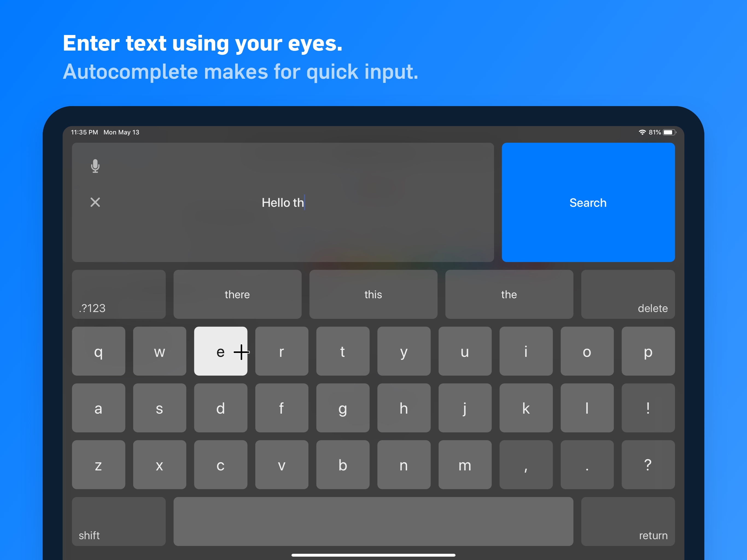The width and height of the screenshot is (747, 560).
Task: Hit the delete key
Action: 628,294
